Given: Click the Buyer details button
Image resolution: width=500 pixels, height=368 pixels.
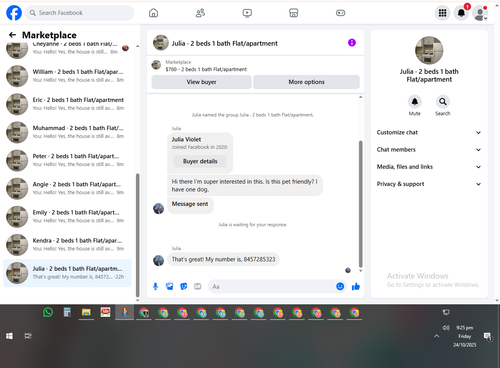Looking at the screenshot, I should tap(200, 161).
